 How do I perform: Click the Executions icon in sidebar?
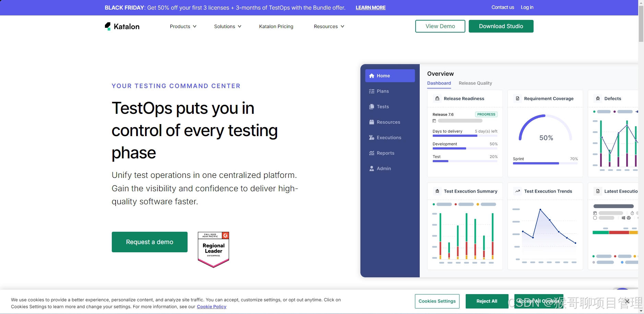(372, 137)
